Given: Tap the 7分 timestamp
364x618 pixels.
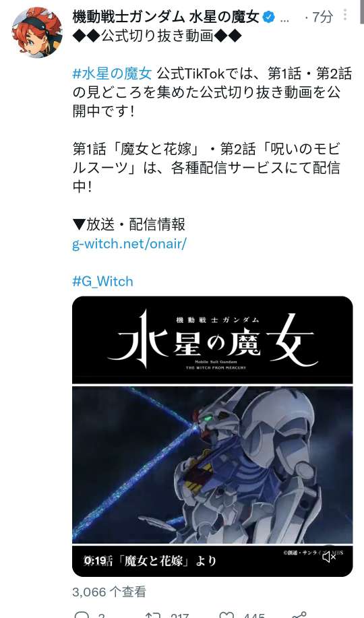Looking at the screenshot, I should click(x=322, y=17).
